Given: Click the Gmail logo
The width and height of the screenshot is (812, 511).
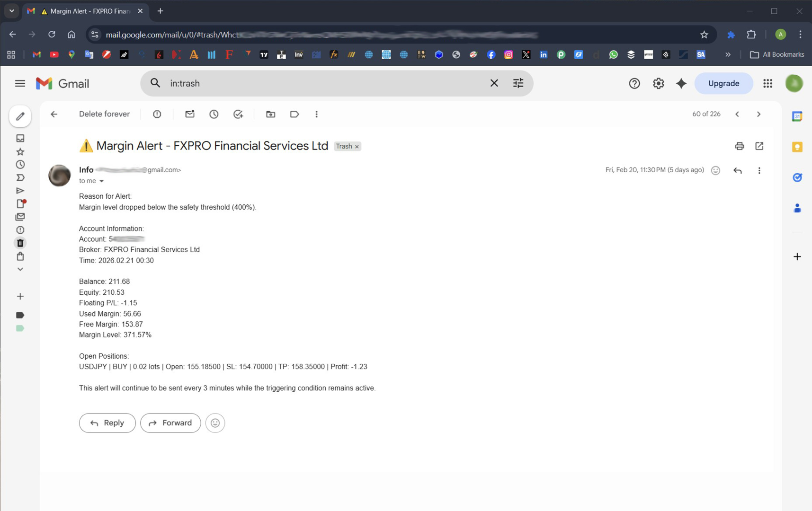Looking at the screenshot, I should (x=62, y=84).
